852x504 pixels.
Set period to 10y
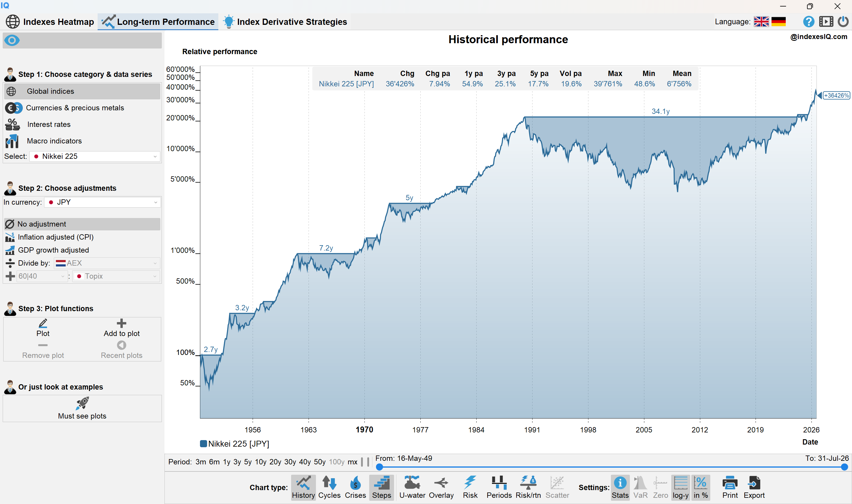[x=260, y=462]
